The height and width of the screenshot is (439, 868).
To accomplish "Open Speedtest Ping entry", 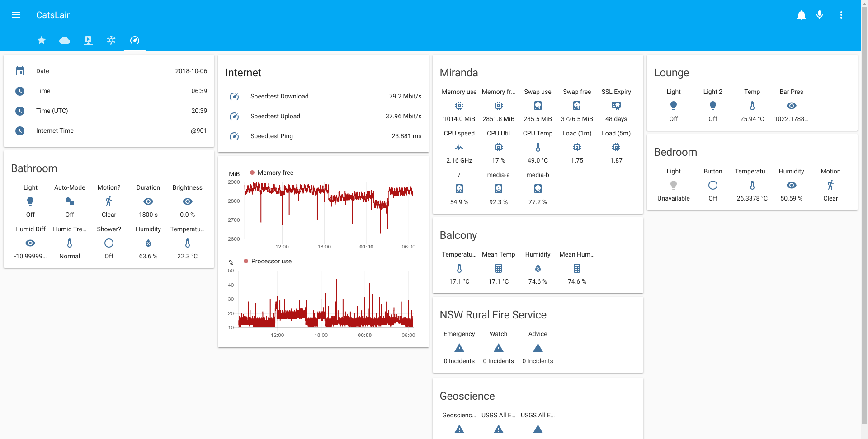I will click(x=323, y=136).
